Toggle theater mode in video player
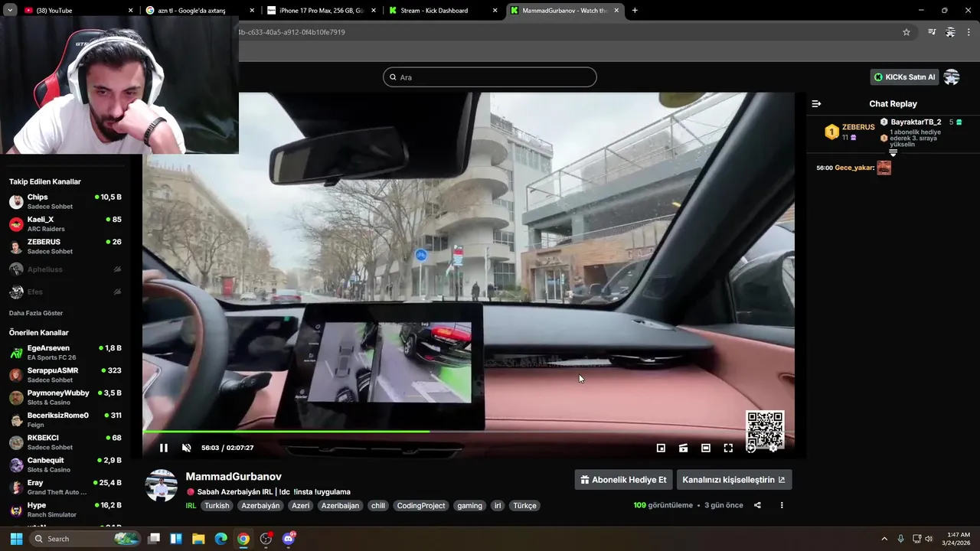 705,448
